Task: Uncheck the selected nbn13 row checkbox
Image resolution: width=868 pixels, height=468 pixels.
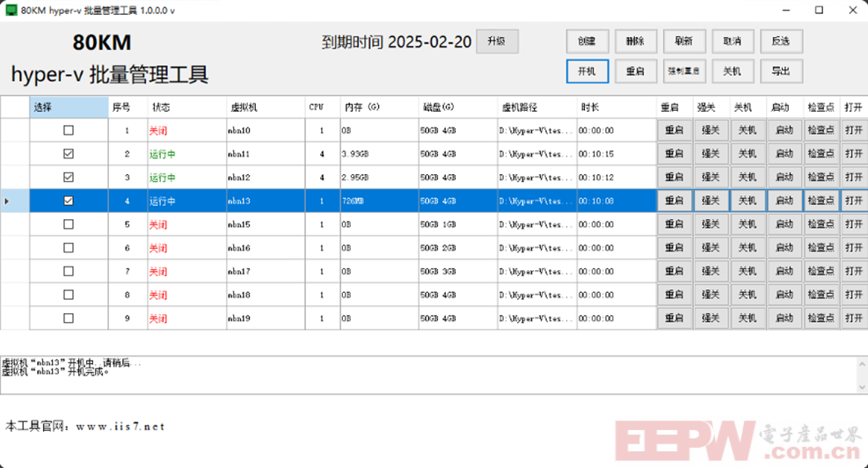Action: (x=69, y=201)
